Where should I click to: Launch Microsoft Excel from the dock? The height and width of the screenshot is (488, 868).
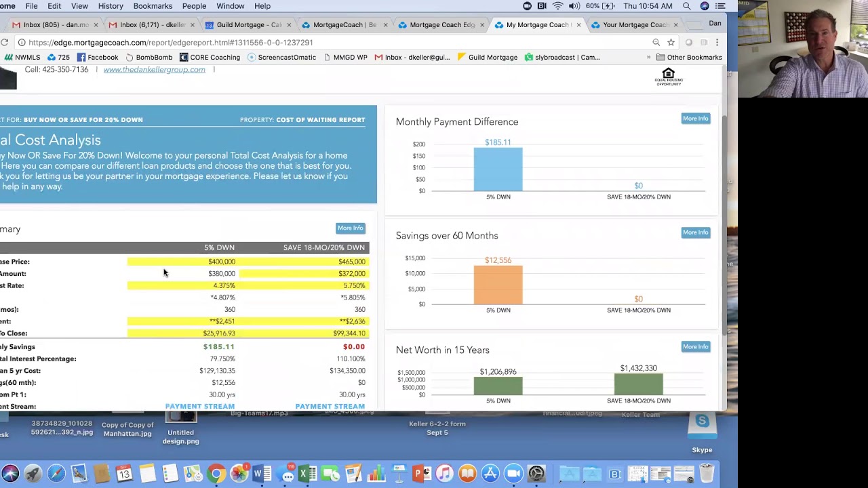point(307,474)
